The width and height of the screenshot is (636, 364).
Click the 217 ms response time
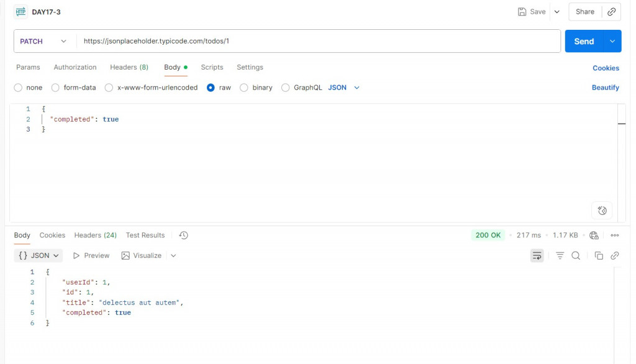529,235
